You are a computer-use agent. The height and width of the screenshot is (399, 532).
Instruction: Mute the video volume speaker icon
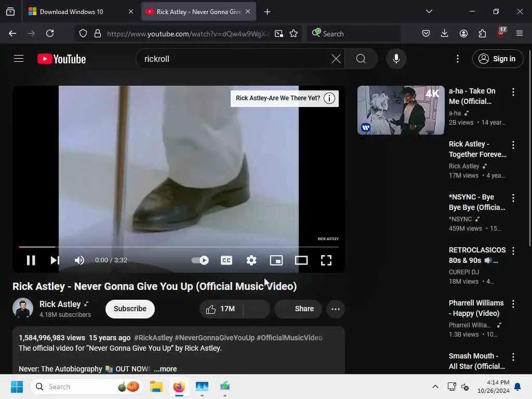click(x=79, y=260)
